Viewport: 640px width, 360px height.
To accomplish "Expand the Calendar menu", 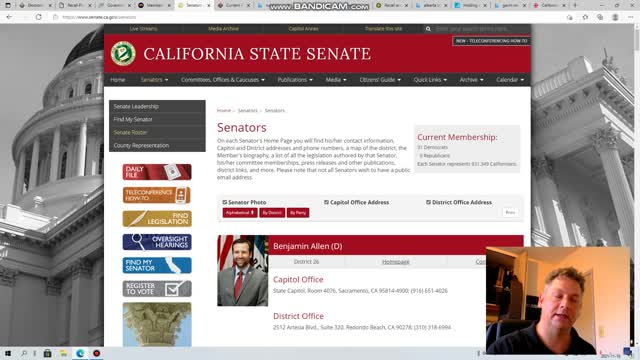I will [x=510, y=80].
